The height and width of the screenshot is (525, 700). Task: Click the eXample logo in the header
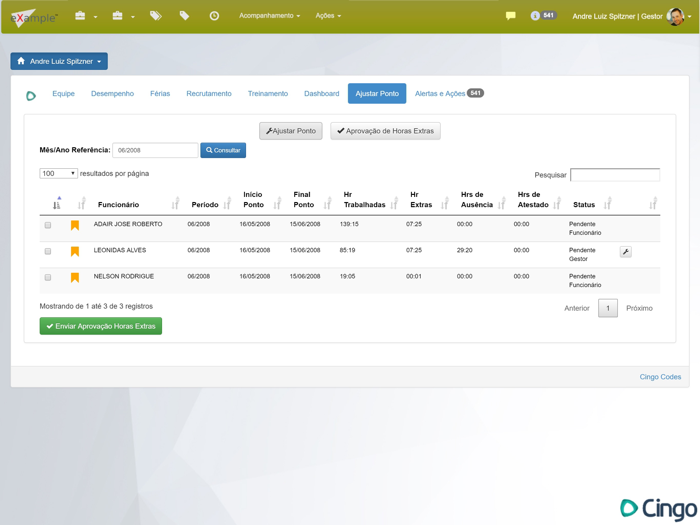coord(34,17)
